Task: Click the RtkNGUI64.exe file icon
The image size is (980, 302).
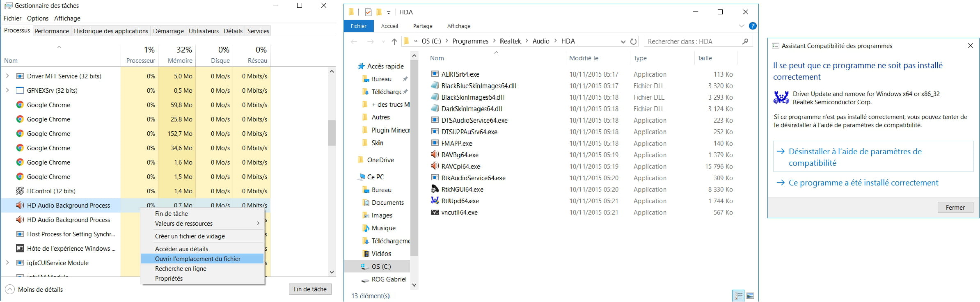Action: (435, 189)
